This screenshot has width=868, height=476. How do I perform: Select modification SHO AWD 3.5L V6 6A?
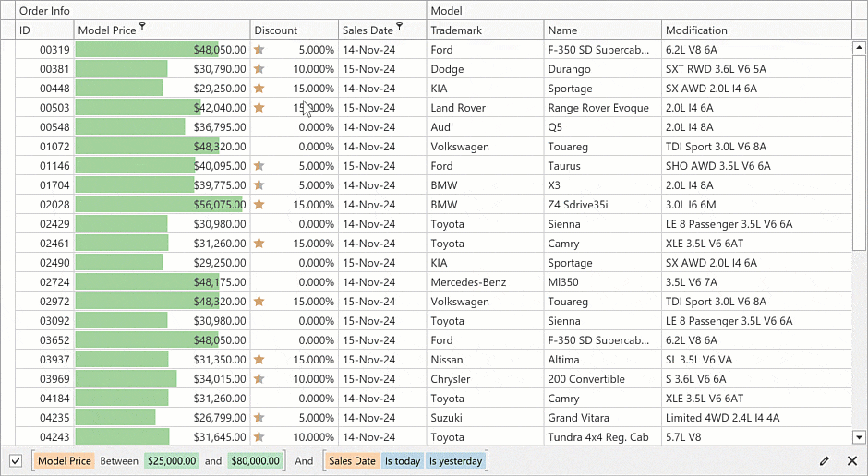pos(756,165)
